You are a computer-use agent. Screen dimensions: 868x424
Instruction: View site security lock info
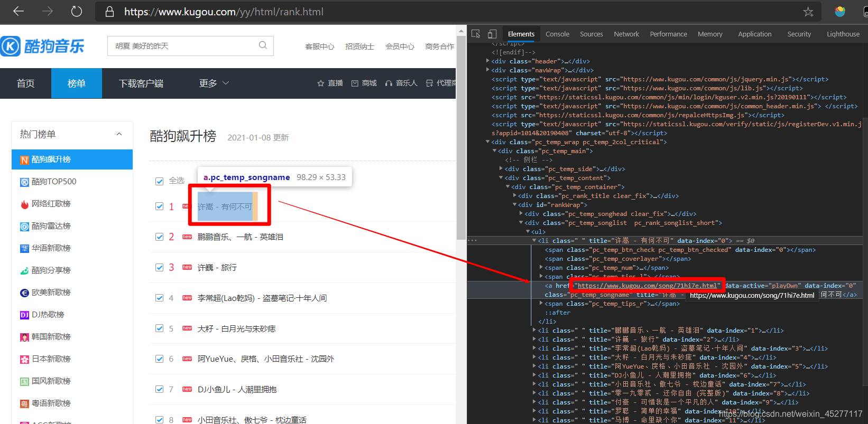coord(110,12)
